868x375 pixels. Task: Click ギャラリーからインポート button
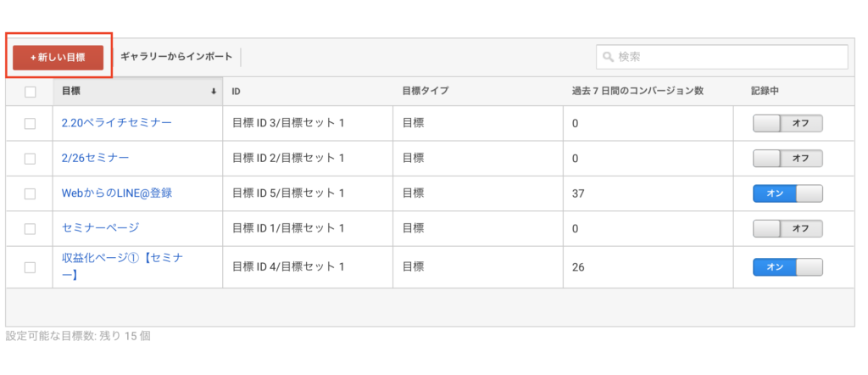click(176, 57)
